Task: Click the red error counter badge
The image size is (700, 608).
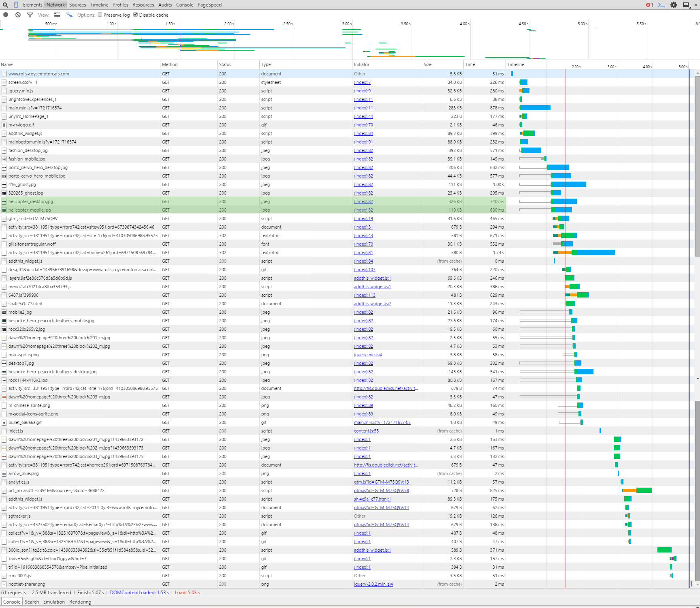Action: tap(649, 5)
